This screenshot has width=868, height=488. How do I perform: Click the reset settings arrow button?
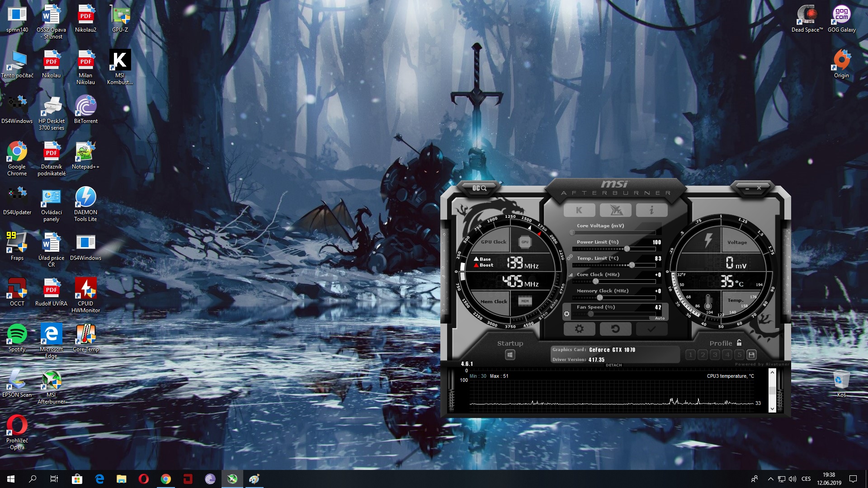tap(615, 329)
